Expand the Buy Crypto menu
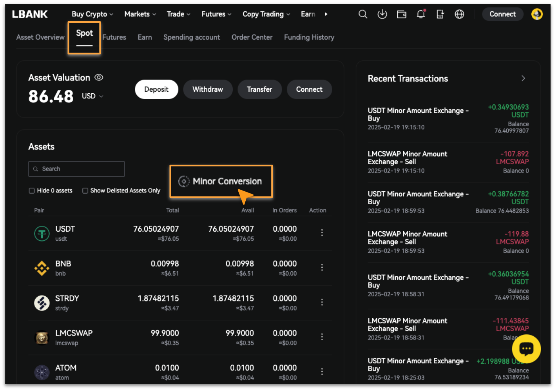 point(92,14)
